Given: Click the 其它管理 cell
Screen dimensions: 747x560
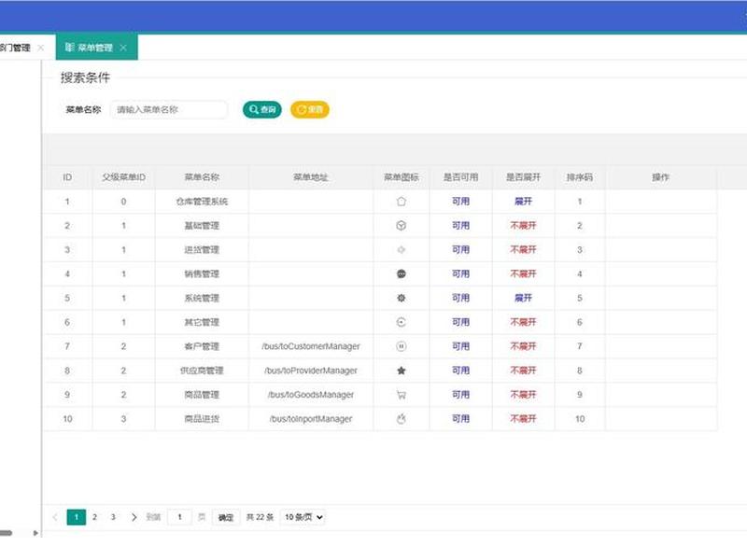Looking at the screenshot, I should point(202,322).
